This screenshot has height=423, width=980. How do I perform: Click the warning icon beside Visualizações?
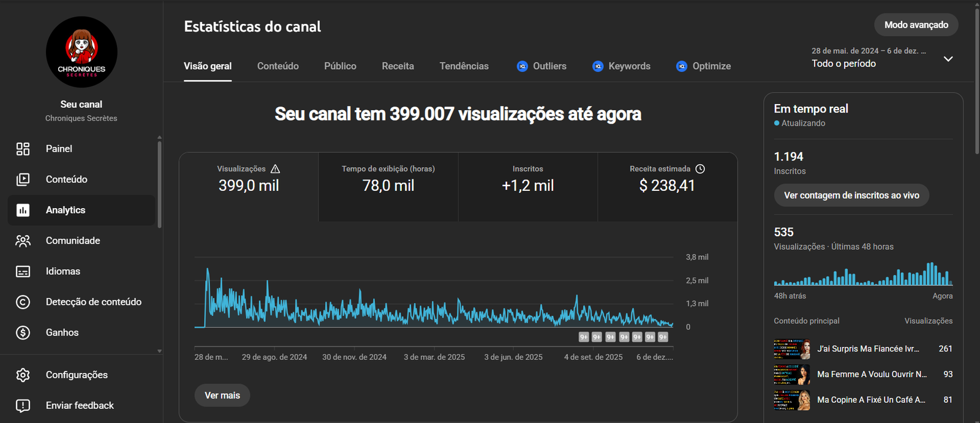pos(275,169)
